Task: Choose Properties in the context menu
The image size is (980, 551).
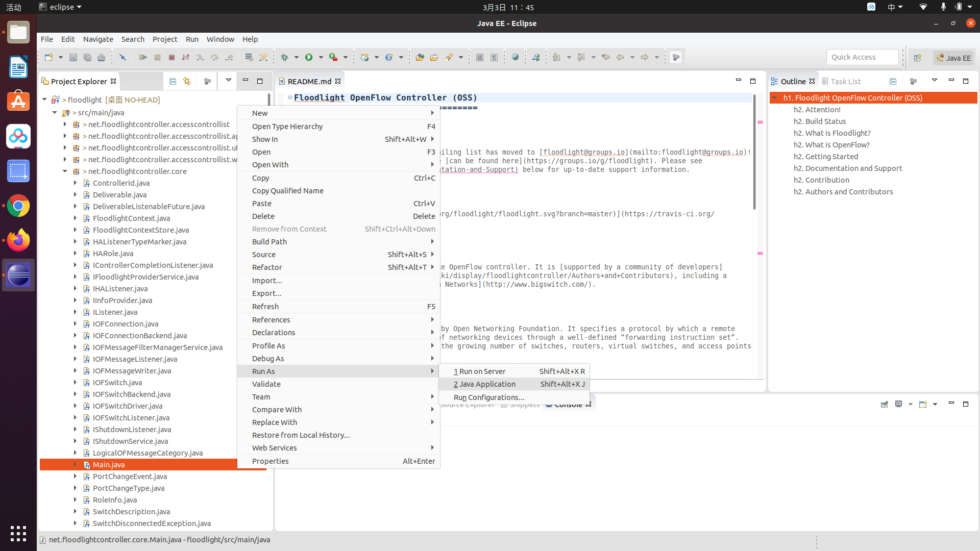Action: tap(270, 461)
